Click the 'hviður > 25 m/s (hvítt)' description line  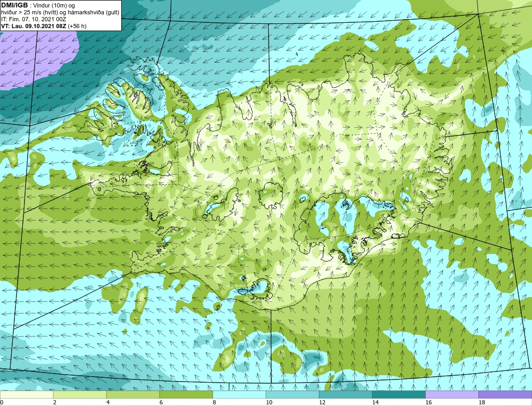coord(60,13)
